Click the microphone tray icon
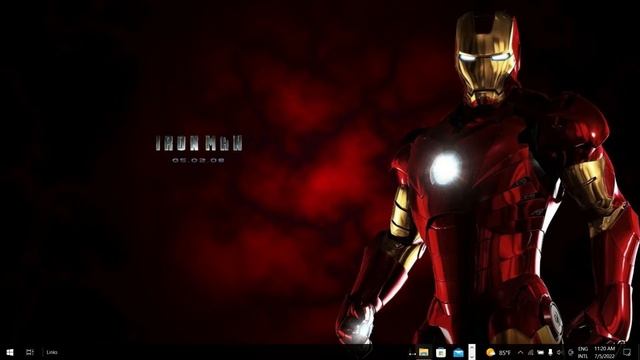This screenshot has height=360, width=640. click(550, 352)
